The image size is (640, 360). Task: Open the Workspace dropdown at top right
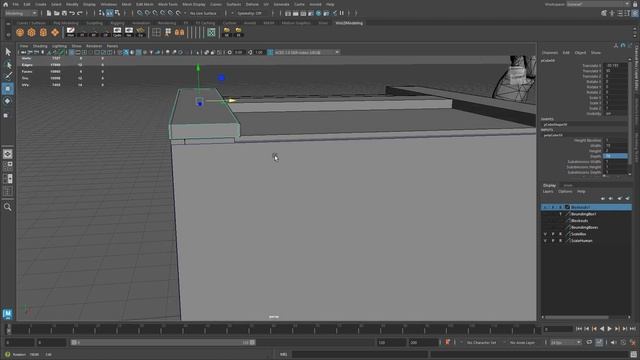point(598,4)
